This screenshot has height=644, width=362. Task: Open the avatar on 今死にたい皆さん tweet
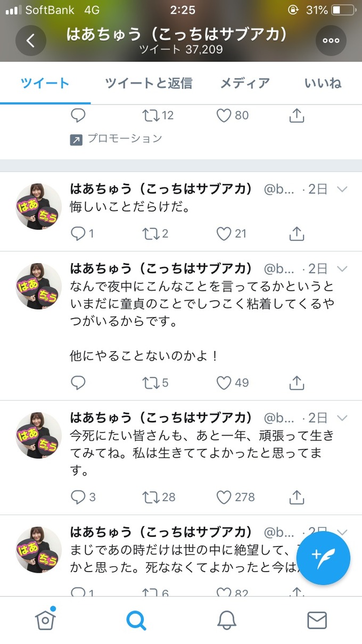38,435
